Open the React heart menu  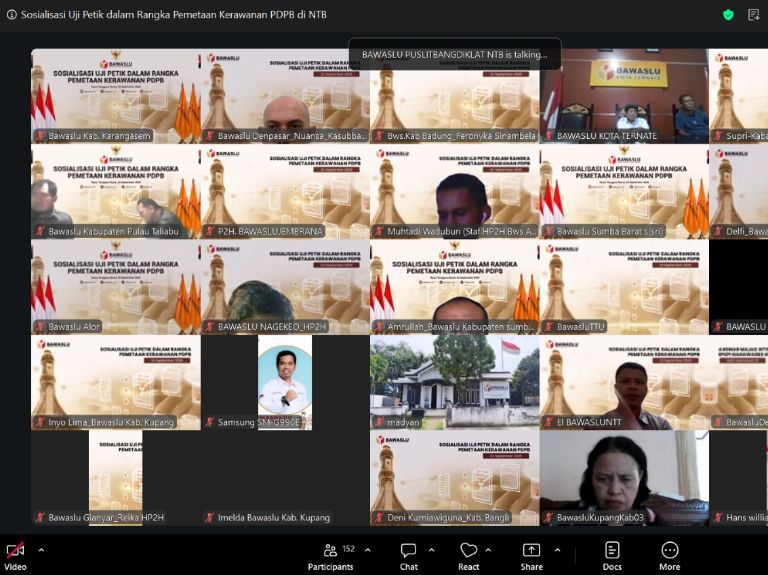coord(468,556)
